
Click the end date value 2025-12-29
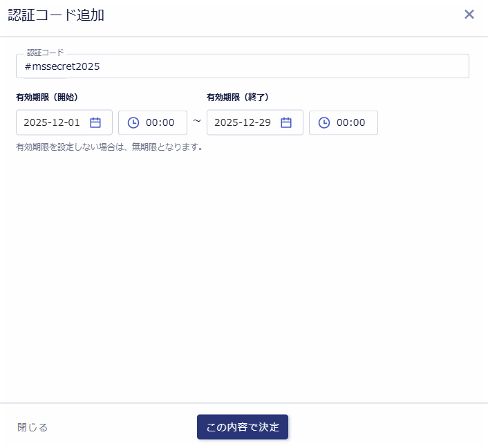tap(243, 122)
